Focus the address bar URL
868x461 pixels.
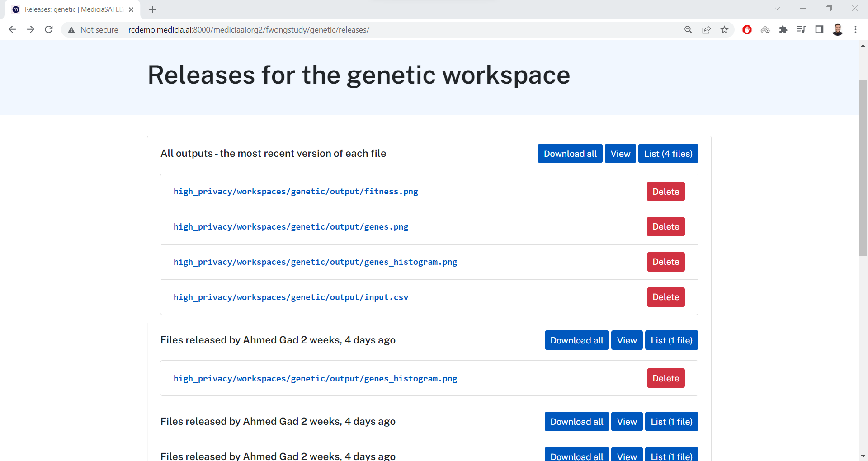pyautogui.click(x=249, y=30)
